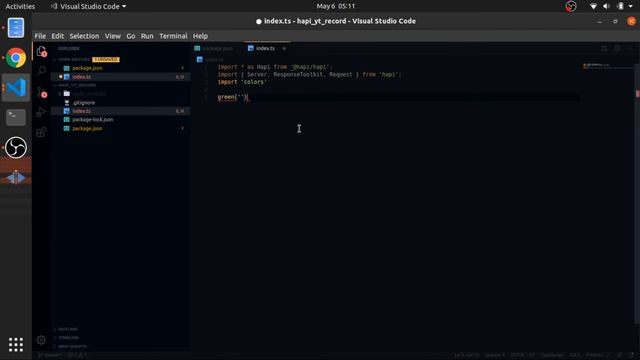Open the Visual Studio Code app menu dropdown
Viewport: 640px width, 360px height.
89,6
